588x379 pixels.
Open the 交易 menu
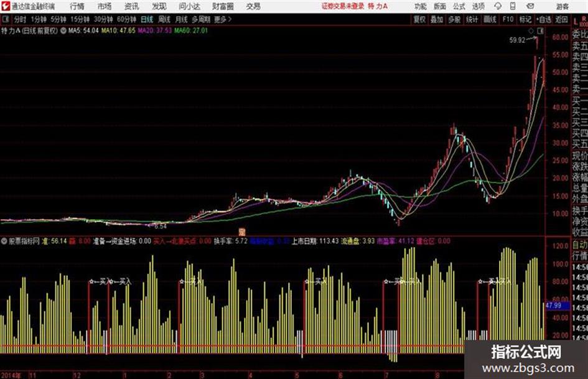tap(253, 6)
